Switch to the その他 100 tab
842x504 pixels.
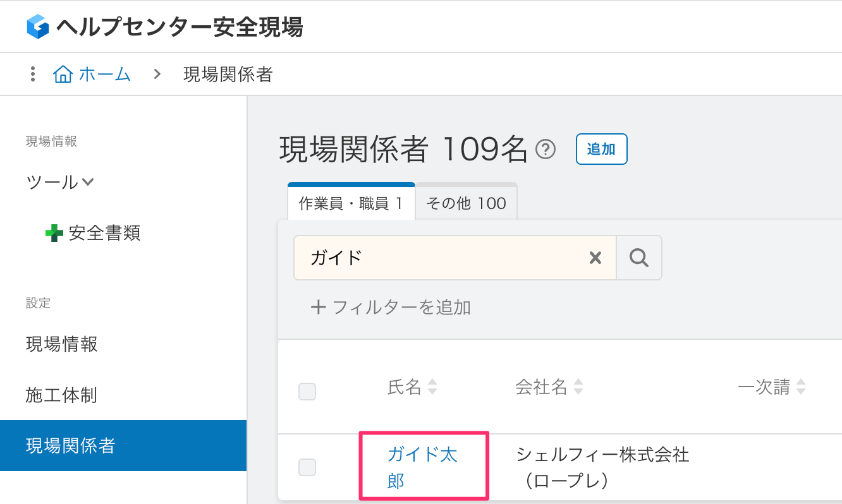tap(466, 203)
